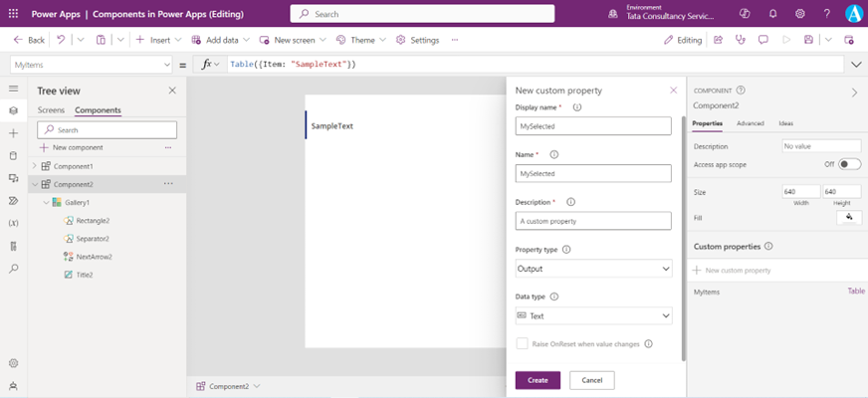Toggle Access app scope switch
868x398 pixels.
[x=849, y=164]
